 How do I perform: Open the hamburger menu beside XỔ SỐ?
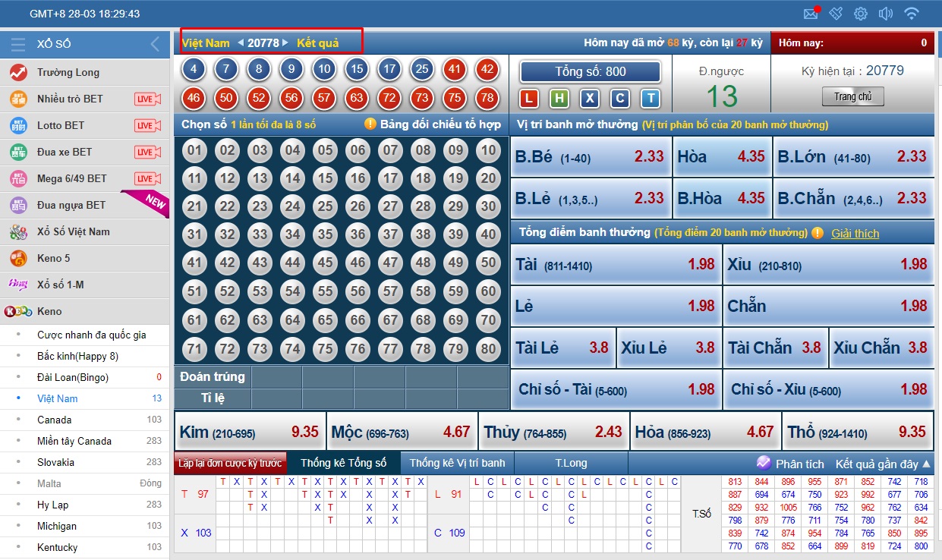[x=18, y=44]
